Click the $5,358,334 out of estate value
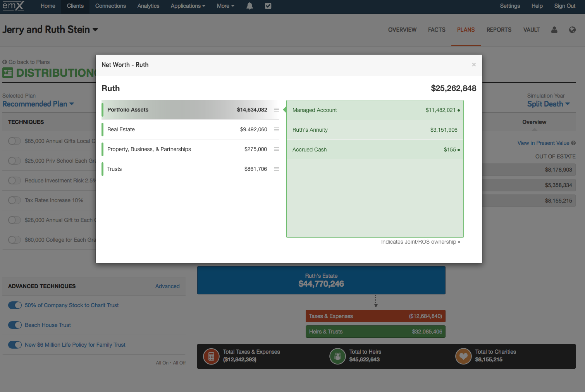Screen dimensions: 585x392 point(558,185)
